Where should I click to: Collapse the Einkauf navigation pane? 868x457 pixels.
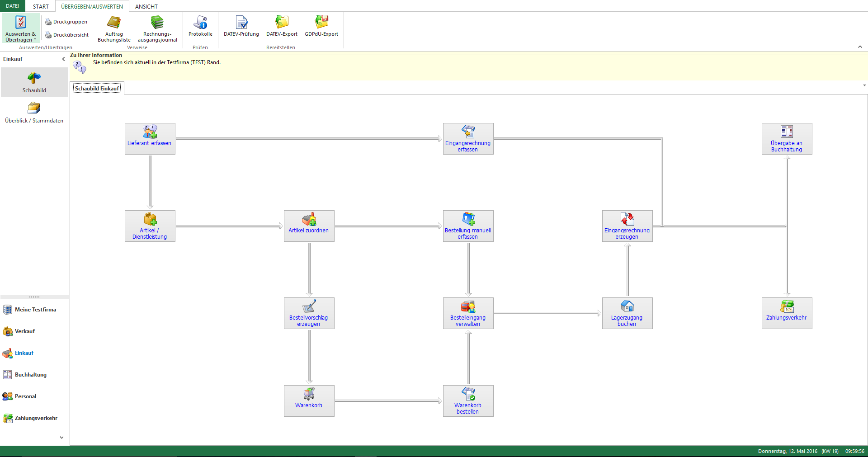click(63, 59)
